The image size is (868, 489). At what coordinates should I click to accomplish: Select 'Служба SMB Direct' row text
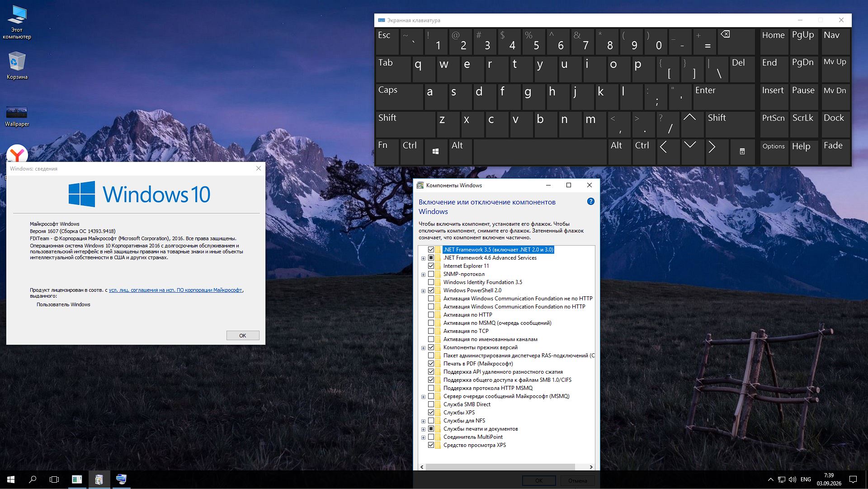point(467,404)
